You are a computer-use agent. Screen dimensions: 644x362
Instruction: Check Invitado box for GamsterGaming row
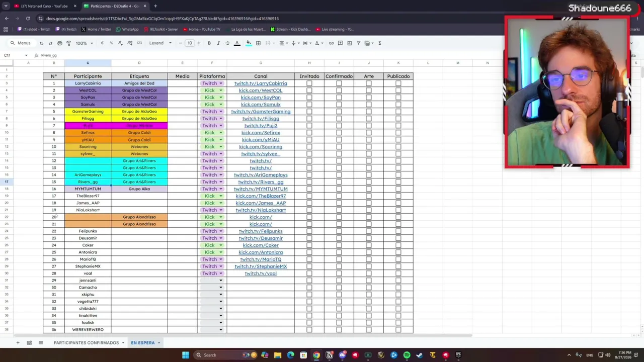pyautogui.click(x=309, y=112)
